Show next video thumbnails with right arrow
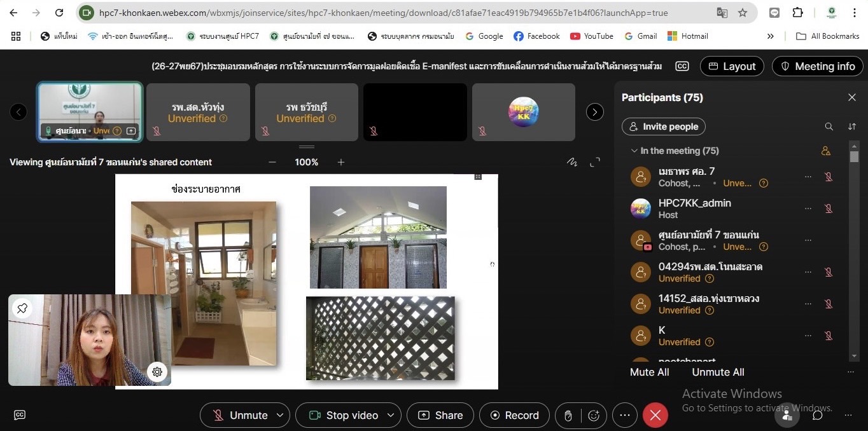This screenshot has width=868, height=431. [594, 112]
